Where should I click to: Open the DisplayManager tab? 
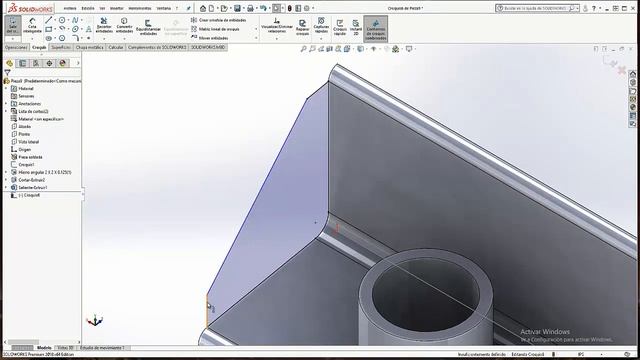coord(62,63)
